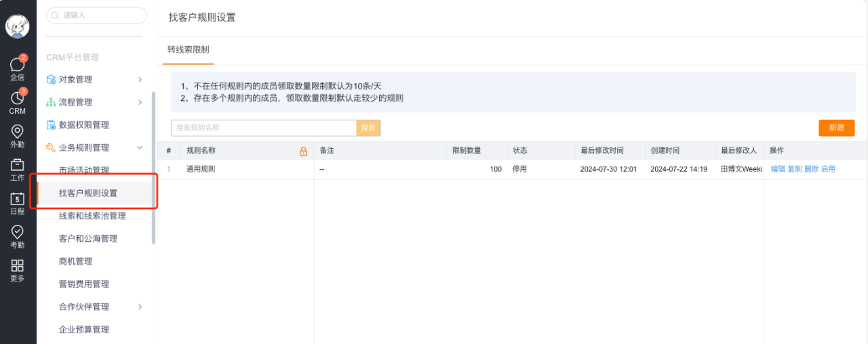Click 复制 link for 通用规则

[794, 169]
